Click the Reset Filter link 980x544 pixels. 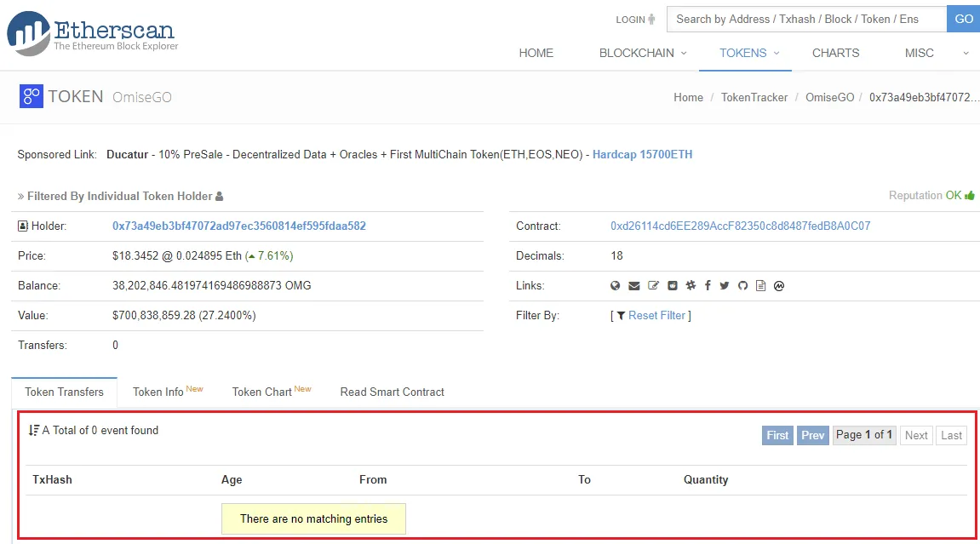[x=656, y=315]
